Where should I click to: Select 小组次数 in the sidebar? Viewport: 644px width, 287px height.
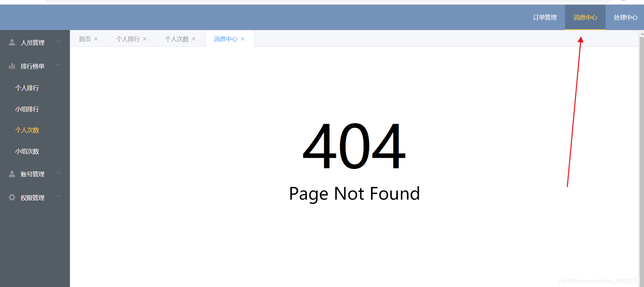[x=27, y=151]
